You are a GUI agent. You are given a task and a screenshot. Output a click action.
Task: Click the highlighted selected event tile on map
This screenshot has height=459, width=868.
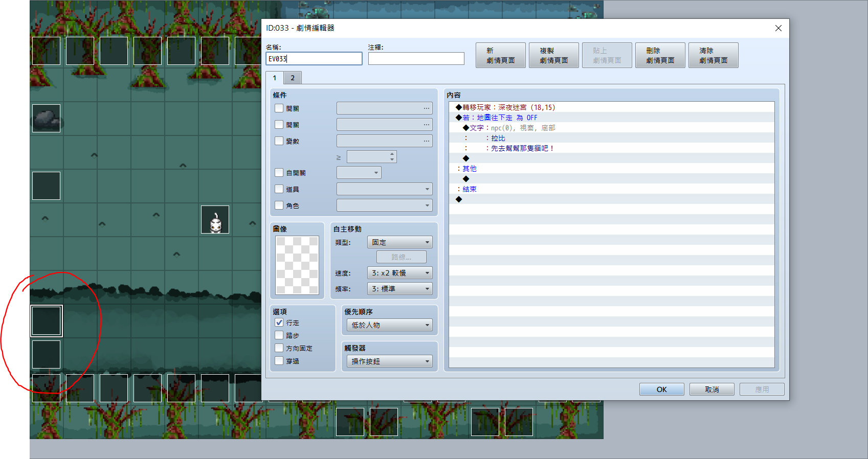coord(47,321)
